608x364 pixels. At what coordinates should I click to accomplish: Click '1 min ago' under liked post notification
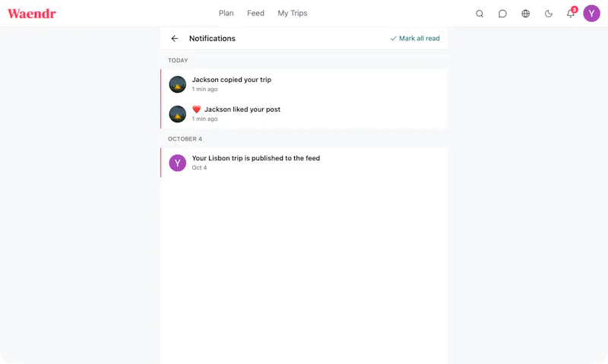tap(204, 119)
